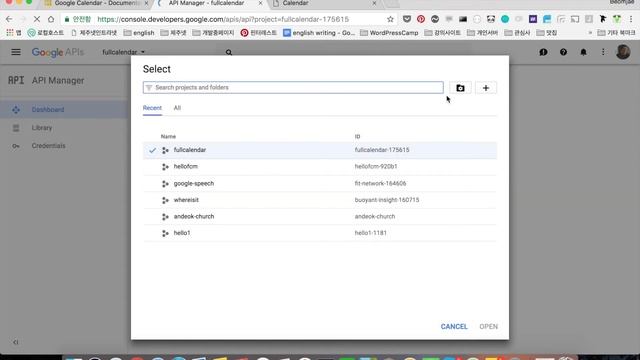Click the browser back arrow
Screen dimensions: 640x360
tap(9, 19)
